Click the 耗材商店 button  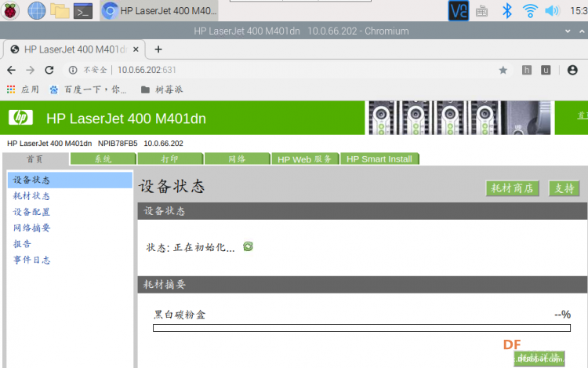pos(512,188)
